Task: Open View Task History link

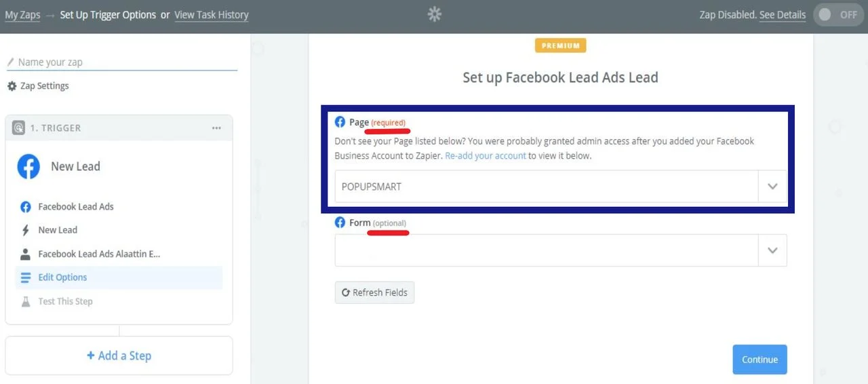Action: 212,14
